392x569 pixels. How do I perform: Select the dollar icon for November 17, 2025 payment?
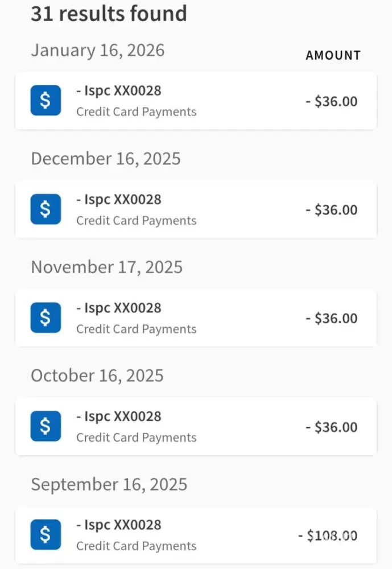pyautogui.click(x=46, y=318)
